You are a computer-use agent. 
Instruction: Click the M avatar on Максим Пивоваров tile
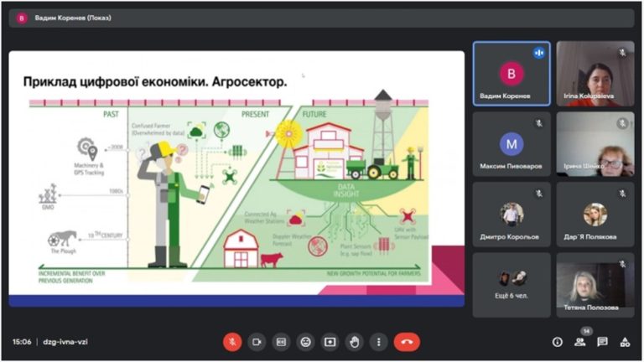[512, 144]
